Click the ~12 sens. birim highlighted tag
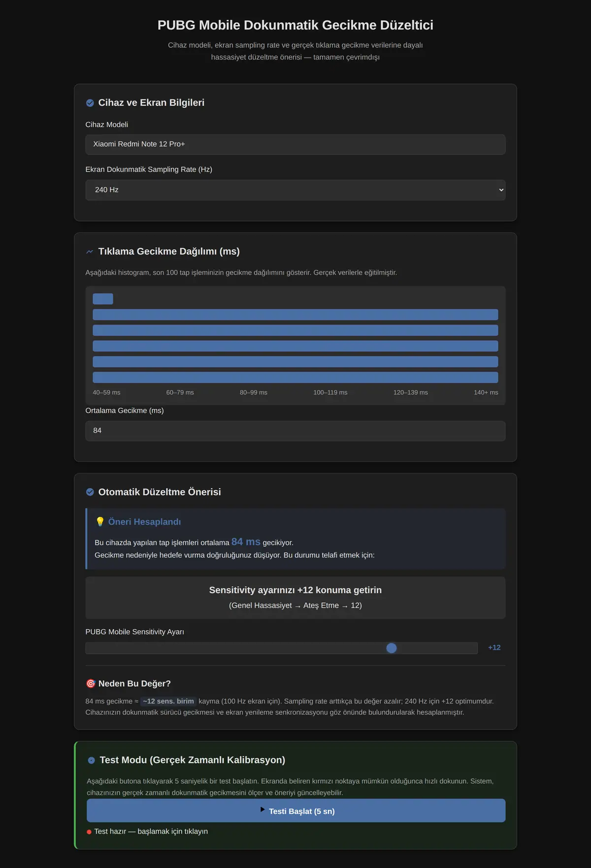This screenshot has height=868, width=591. (168, 701)
